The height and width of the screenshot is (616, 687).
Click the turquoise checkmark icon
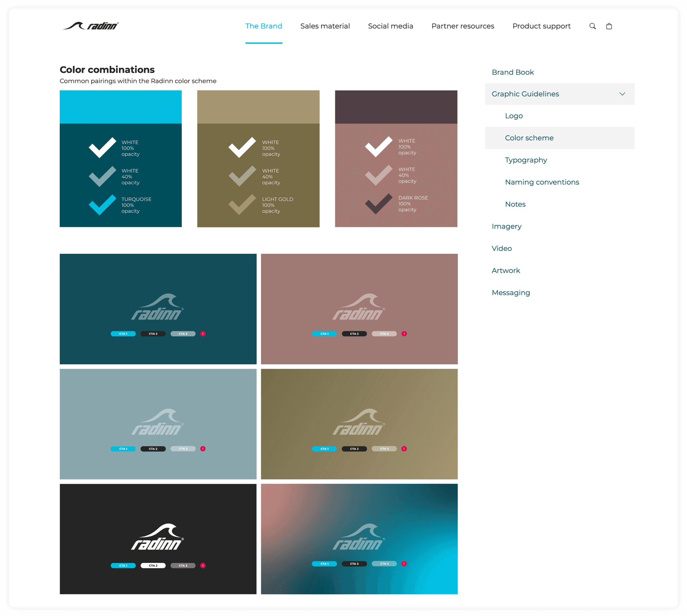(102, 204)
